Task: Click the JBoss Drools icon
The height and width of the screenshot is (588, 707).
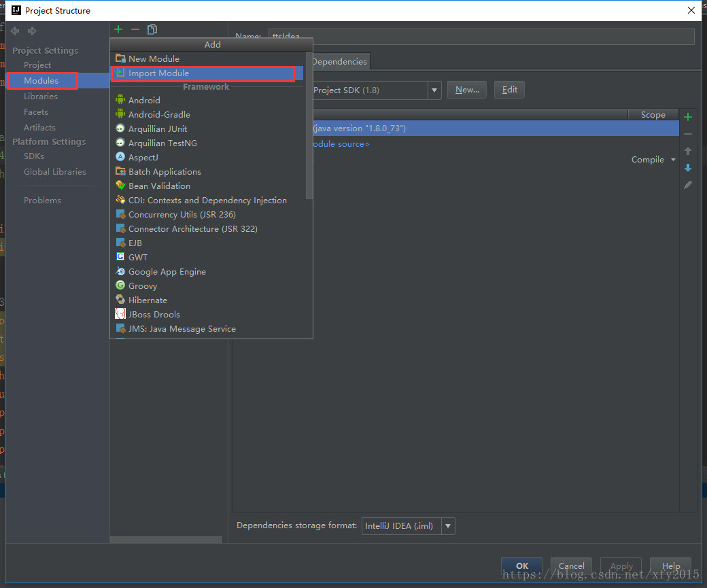Action: pyautogui.click(x=120, y=314)
